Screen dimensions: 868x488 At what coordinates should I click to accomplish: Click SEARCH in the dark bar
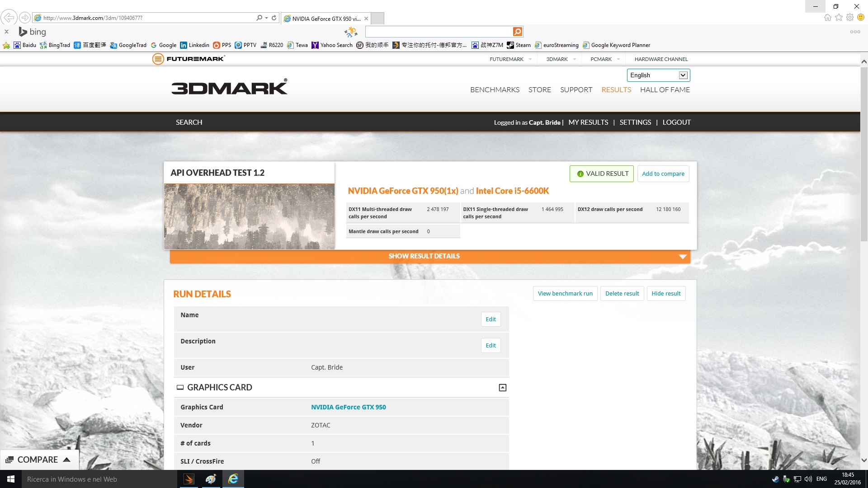click(189, 122)
